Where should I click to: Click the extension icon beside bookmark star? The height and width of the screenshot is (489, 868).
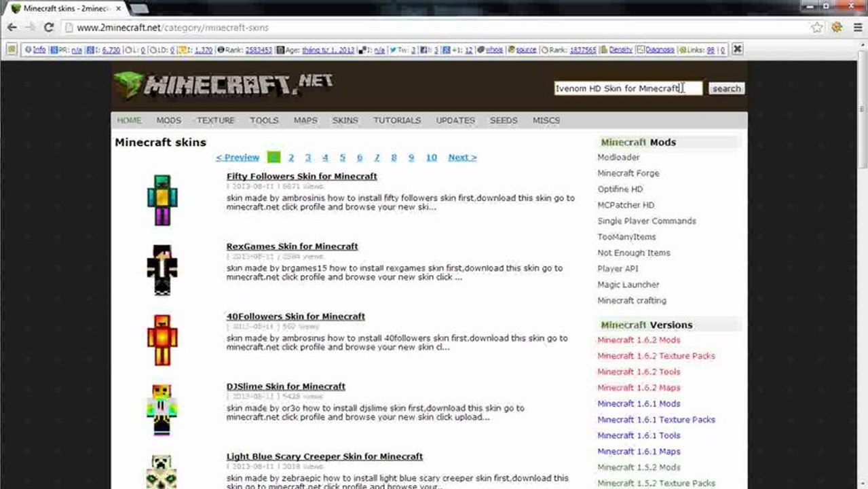click(x=837, y=28)
